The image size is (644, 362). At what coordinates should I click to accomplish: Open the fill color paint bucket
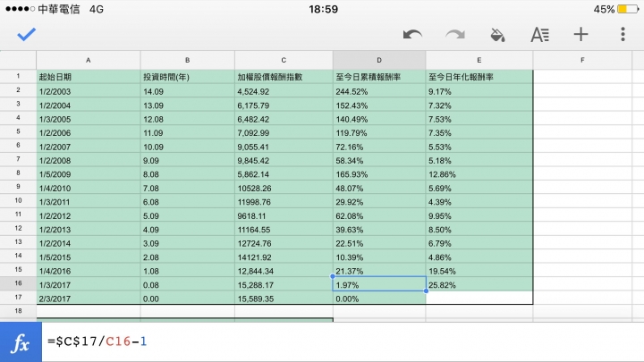point(498,35)
